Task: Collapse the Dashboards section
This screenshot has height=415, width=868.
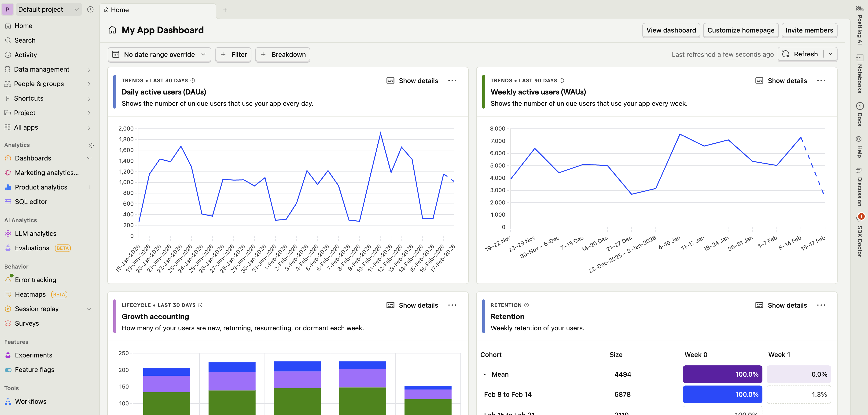Action: click(x=89, y=158)
